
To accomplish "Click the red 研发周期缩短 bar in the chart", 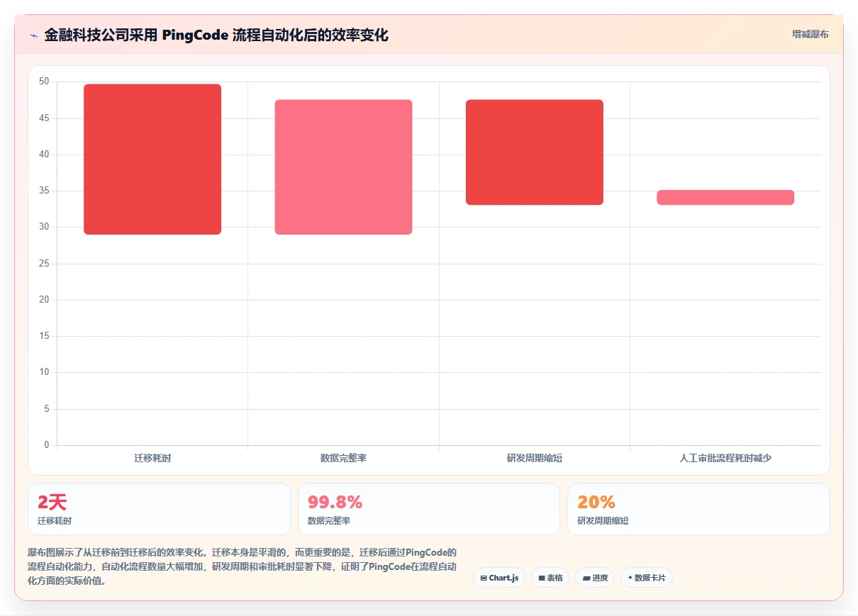I will (535, 152).
